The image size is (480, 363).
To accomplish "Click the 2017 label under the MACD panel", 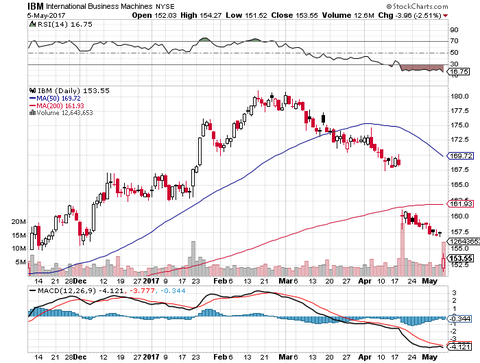I will pyautogui.click(x=151, y=357).
